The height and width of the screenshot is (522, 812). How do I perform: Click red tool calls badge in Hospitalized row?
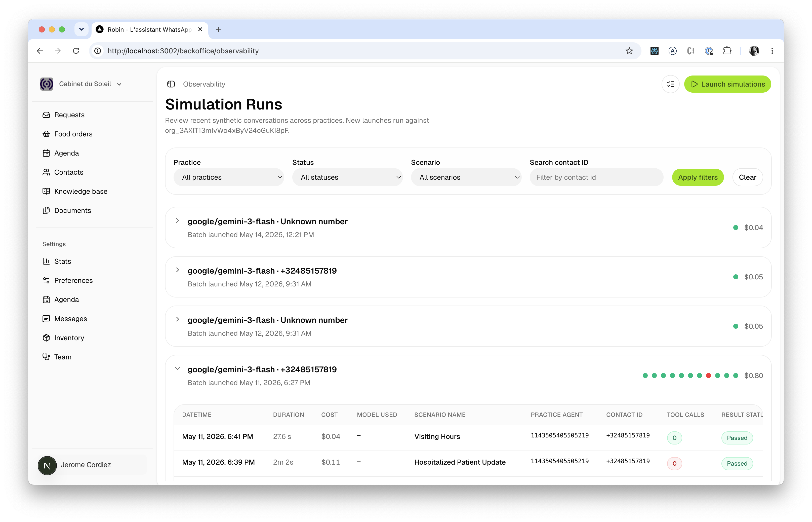pyautogui.click(x=674, y=463)
